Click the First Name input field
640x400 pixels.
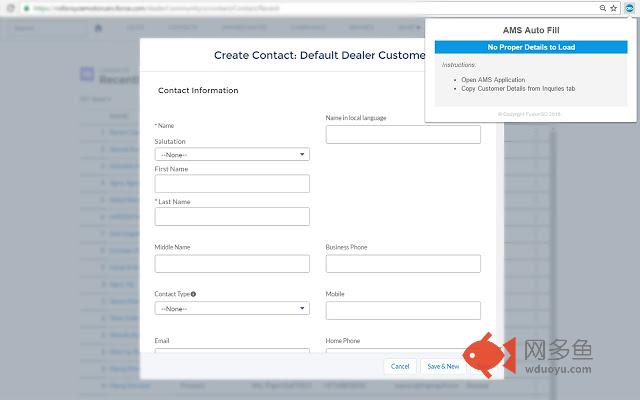232,184
